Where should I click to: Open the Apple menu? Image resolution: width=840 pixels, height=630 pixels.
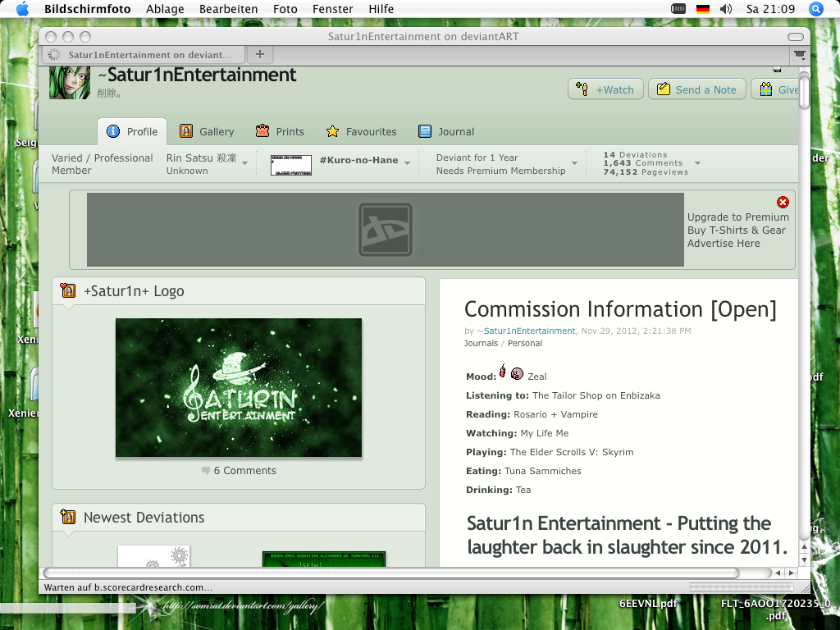pos(22,9)
